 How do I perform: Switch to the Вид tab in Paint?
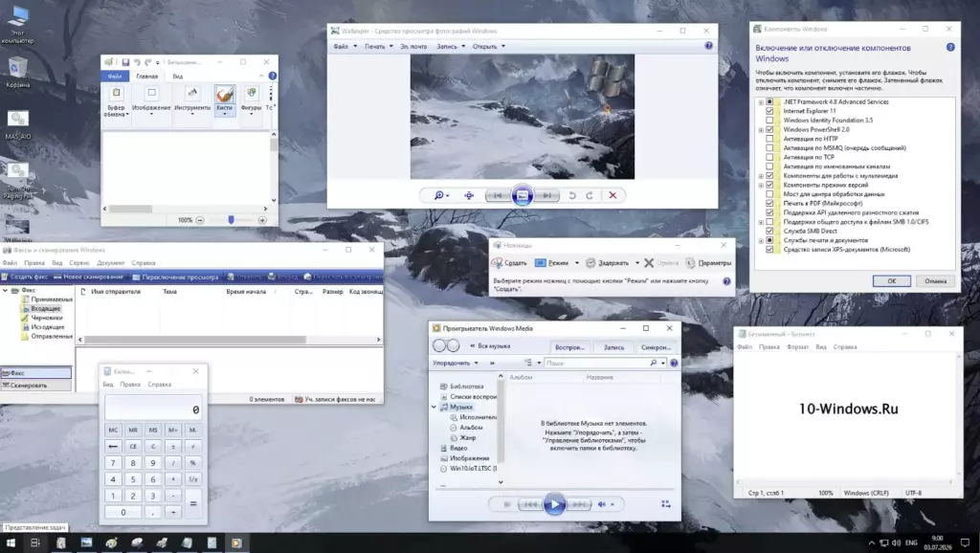(x=177, y=77)
